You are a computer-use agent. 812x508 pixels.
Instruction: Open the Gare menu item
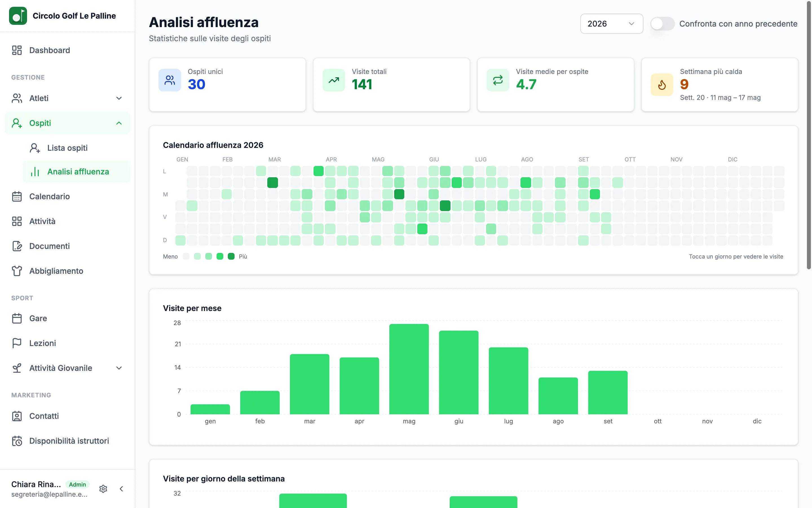point(67,318)
